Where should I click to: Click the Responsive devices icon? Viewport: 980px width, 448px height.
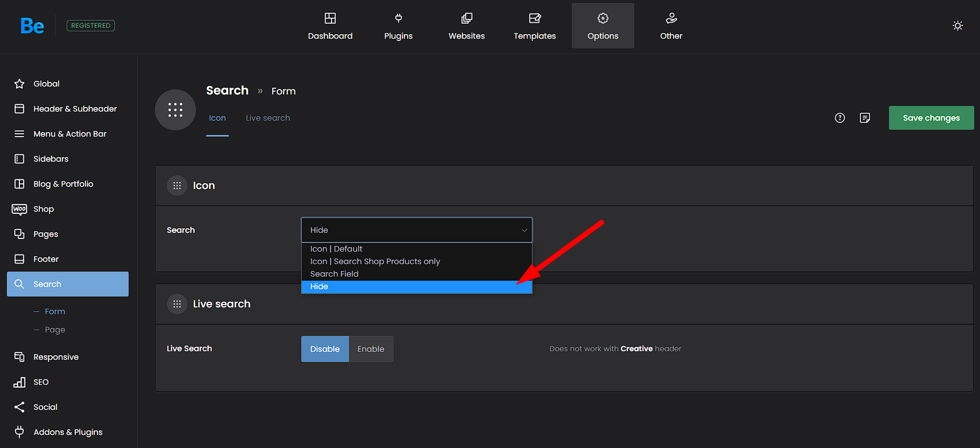[x=19, y=357]
